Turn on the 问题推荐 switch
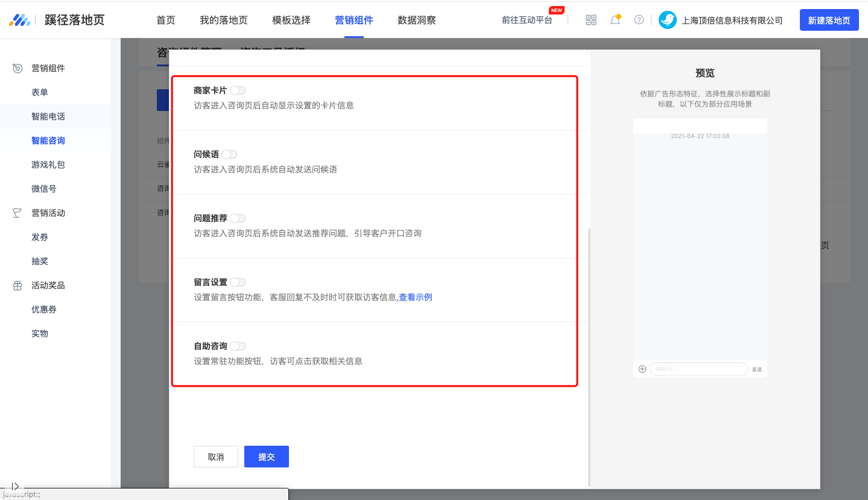868x500 pixels. 238,218
